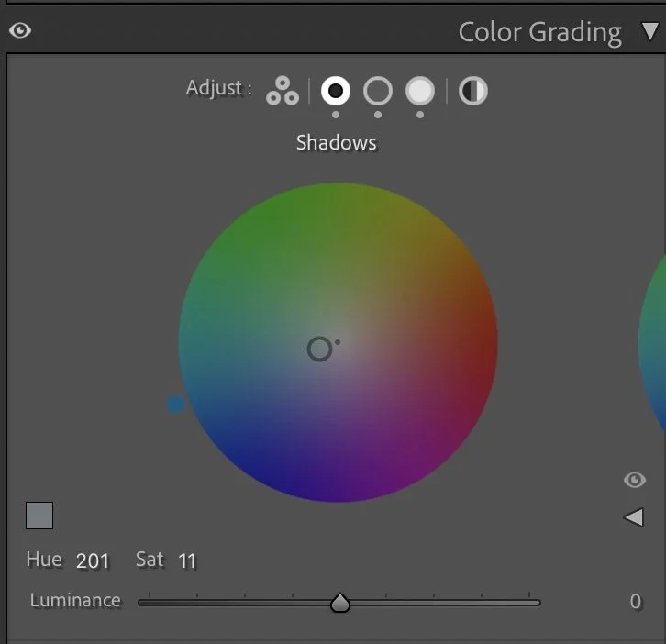The height and width of the screenshot is (644, 666).
Task: Click indicator dot below Shadows icon
Action: point(336,115)
